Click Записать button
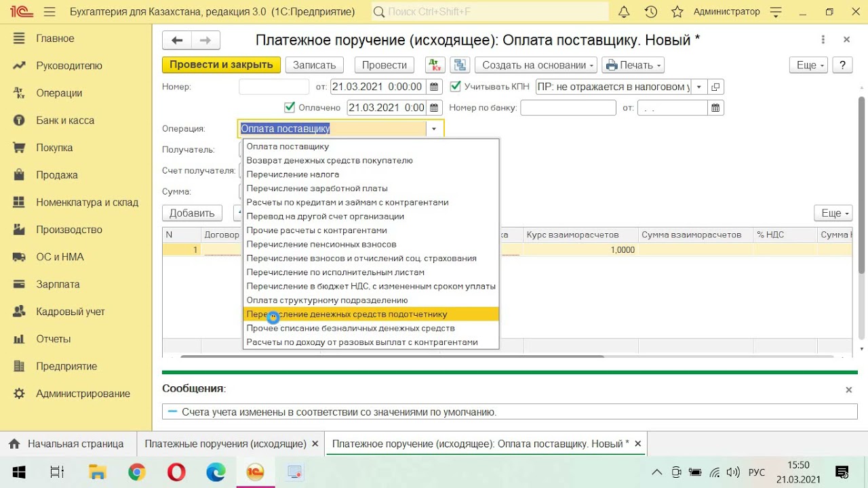 click(x=315, y=65)
